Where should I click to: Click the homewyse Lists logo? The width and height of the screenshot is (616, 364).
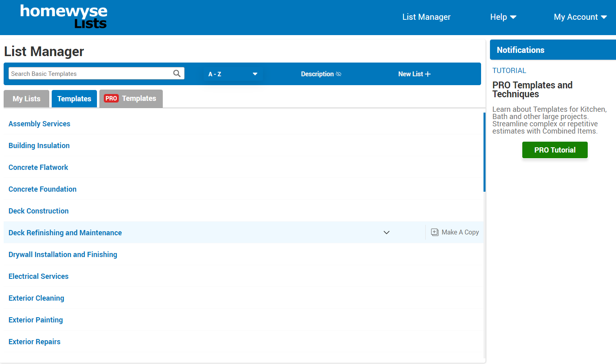(64, 17)
